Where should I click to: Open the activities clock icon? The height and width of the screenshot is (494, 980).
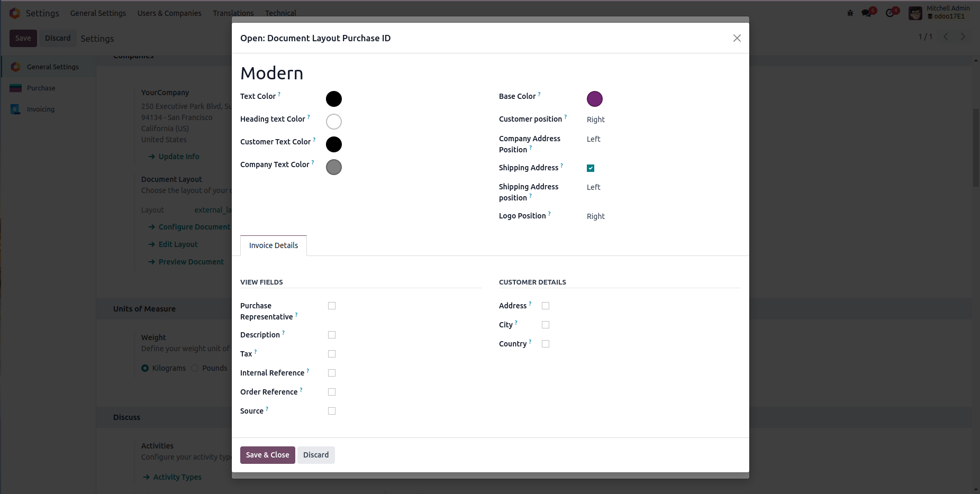890,13
